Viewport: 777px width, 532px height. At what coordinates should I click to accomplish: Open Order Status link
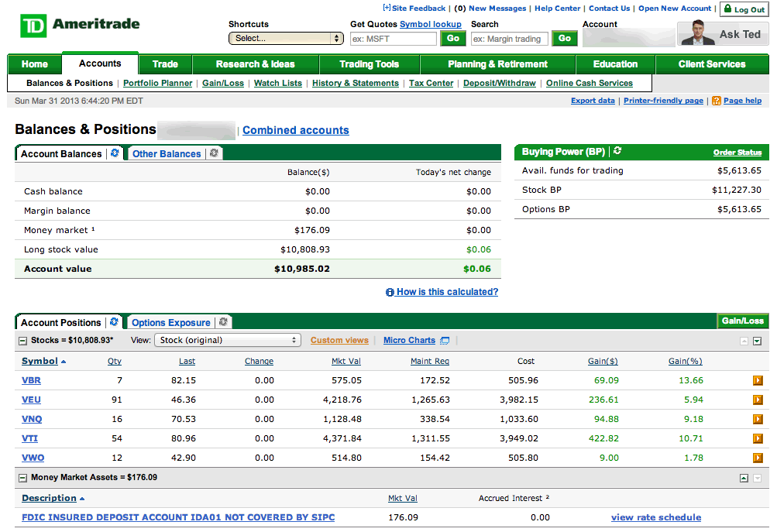[737, 153]
